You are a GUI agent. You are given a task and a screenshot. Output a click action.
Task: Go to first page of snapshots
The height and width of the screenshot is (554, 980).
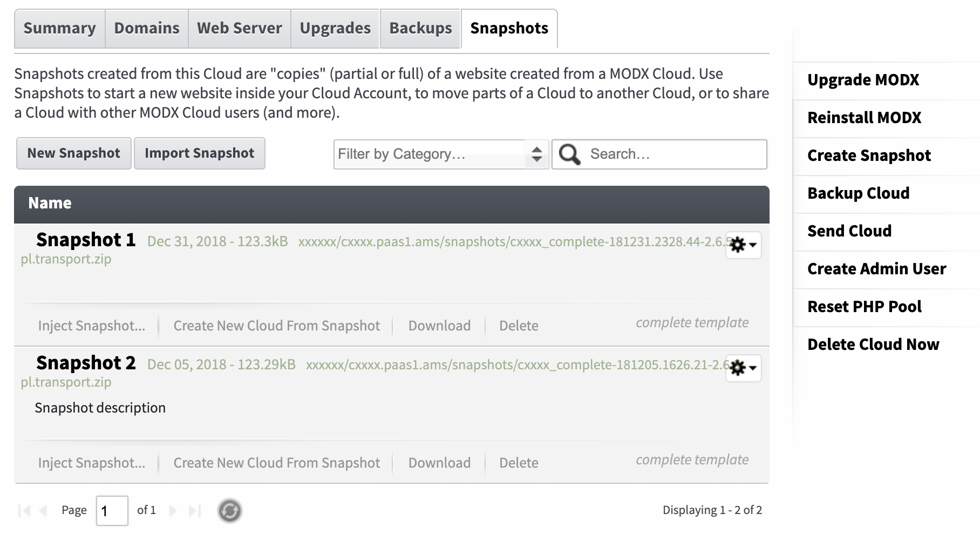click(24, 510)
